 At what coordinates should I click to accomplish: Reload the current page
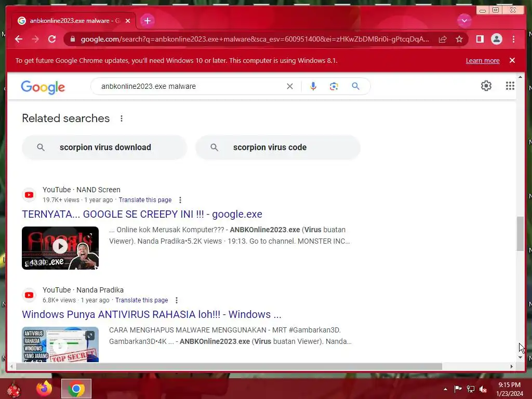tap(52, 39)
